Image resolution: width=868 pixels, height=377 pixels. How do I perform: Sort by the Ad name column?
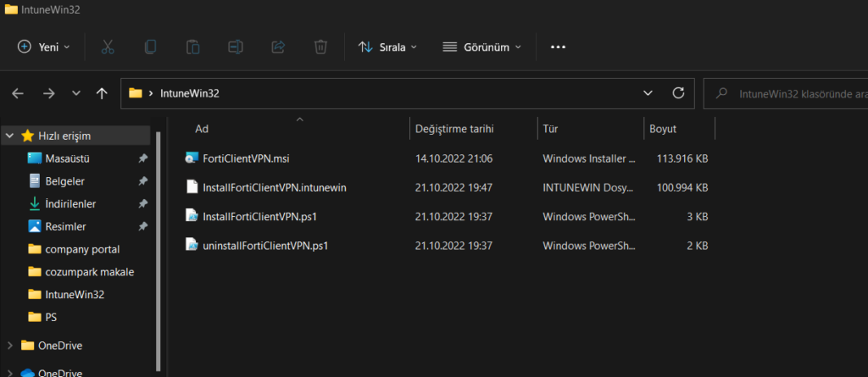(x=202, y=129)
